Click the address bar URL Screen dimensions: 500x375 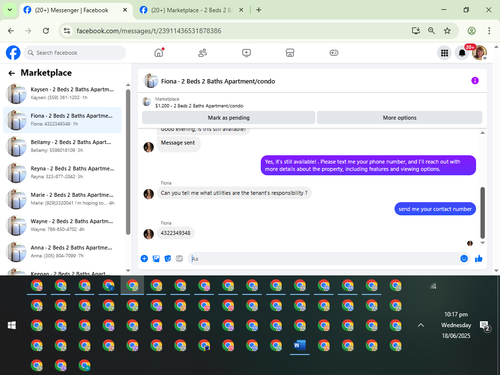149,31
